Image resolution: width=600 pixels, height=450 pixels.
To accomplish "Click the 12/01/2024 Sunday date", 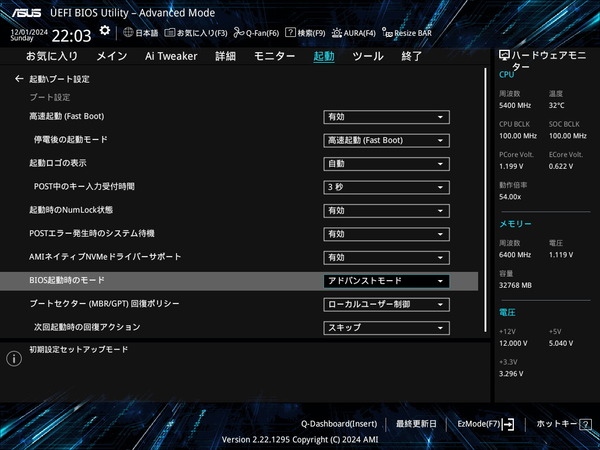I will click(x=29, y=35).
